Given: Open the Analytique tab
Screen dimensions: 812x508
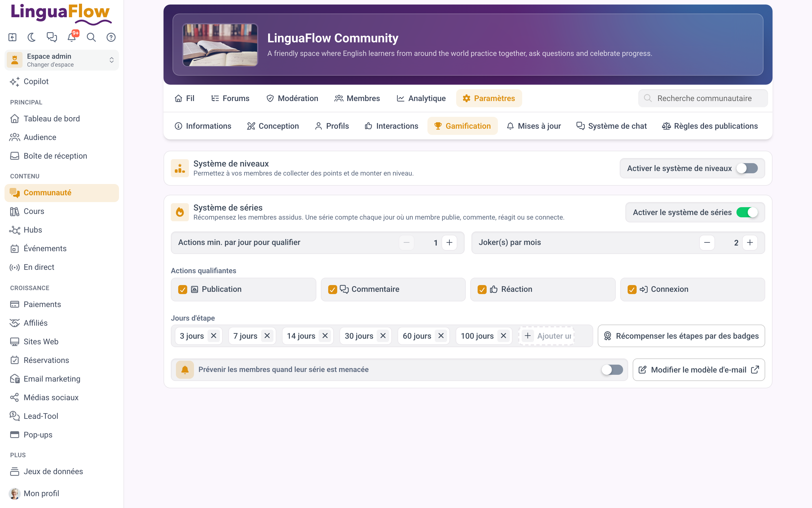Looking at the screenshot, I should (x=421, y=98).
